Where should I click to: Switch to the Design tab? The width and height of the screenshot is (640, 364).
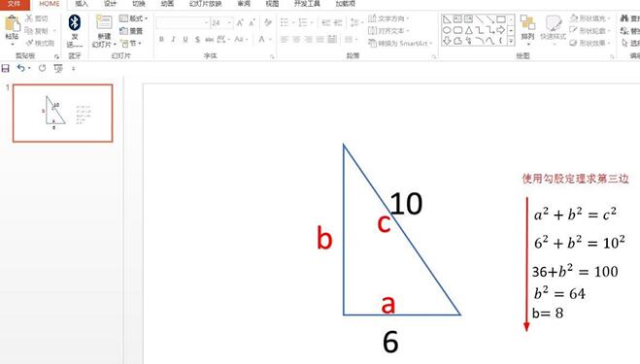coord(110,4)
